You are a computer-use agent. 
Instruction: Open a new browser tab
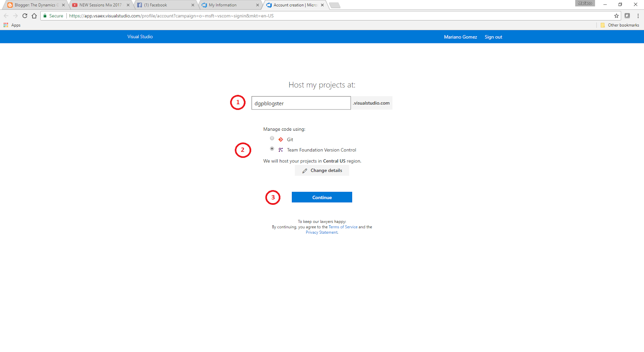(x=334, y=5)
